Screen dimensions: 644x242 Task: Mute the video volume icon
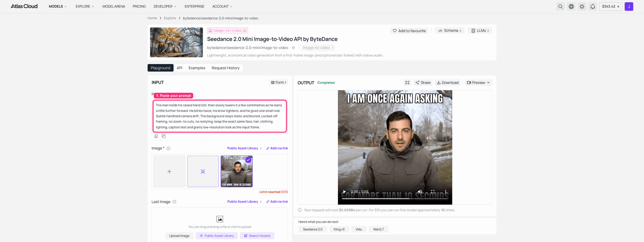pos(420,192)
